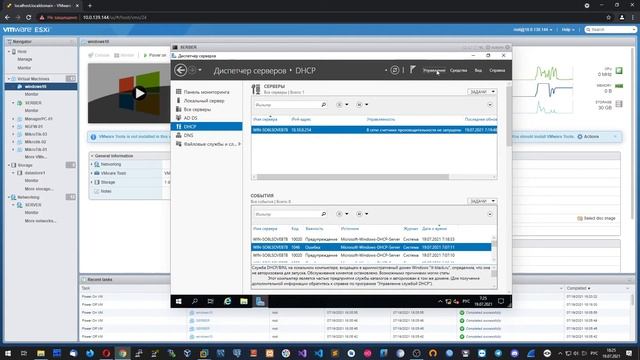Open the second list-options dropdown in События

[x=362, y=214]
